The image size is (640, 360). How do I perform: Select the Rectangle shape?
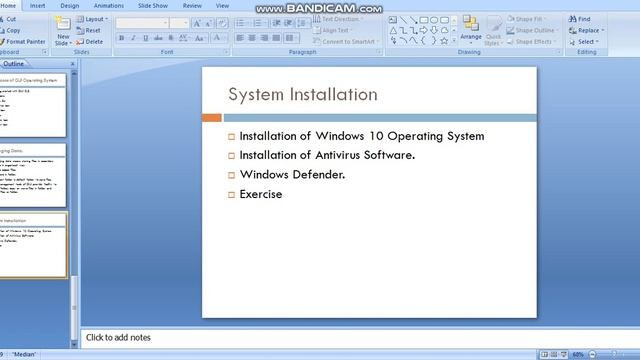424,20
